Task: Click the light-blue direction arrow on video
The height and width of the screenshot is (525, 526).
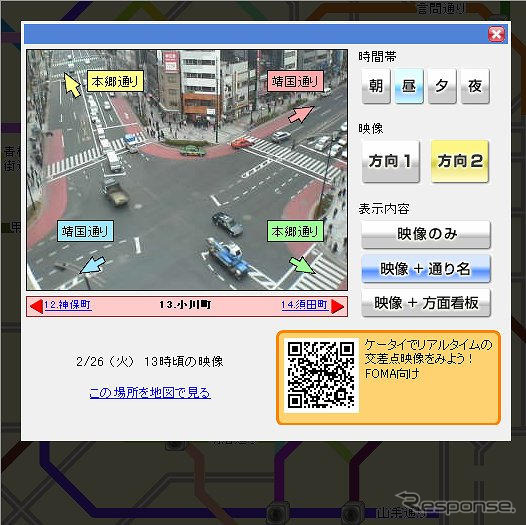Action: pyautogui.click(x=93, y=265)
